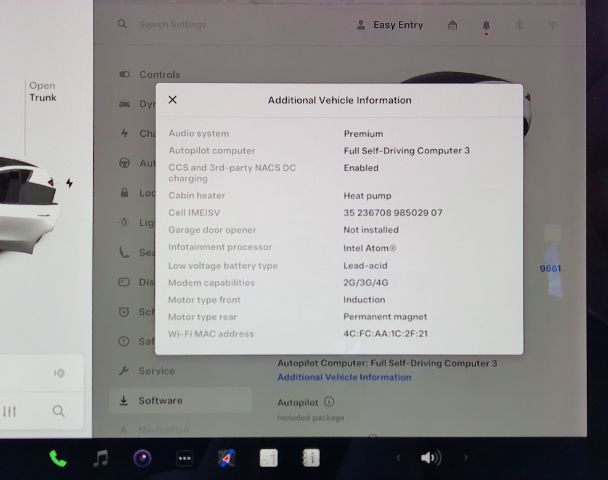Raise the volume with the right arrow
Viewport: 608px width, 480px height.
coord(466,458)
